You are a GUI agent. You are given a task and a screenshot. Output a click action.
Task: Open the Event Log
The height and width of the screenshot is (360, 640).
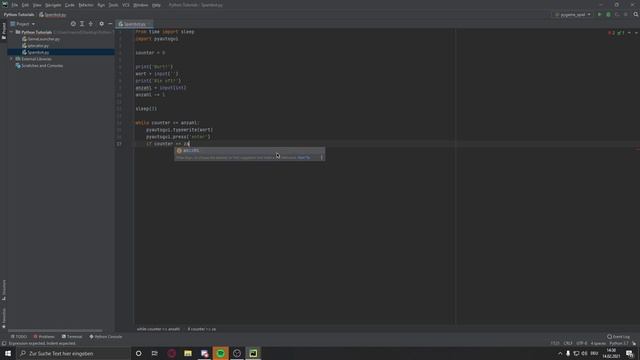[x=618, y=337]
